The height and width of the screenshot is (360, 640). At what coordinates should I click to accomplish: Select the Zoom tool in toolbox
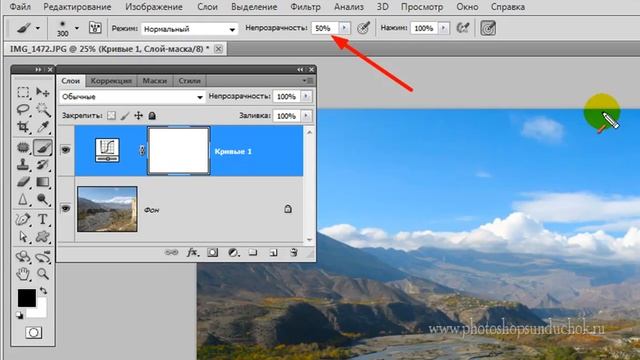(42, 274)
